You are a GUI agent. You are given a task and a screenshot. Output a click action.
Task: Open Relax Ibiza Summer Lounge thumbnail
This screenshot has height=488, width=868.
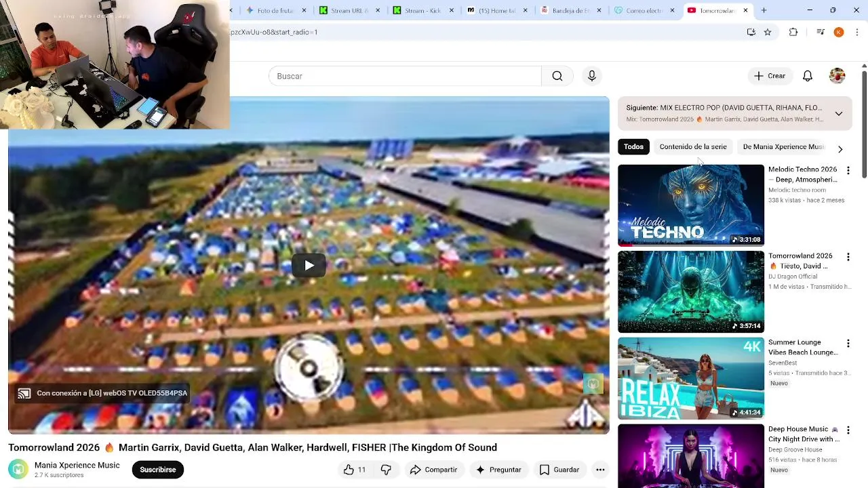click(691, 378)
